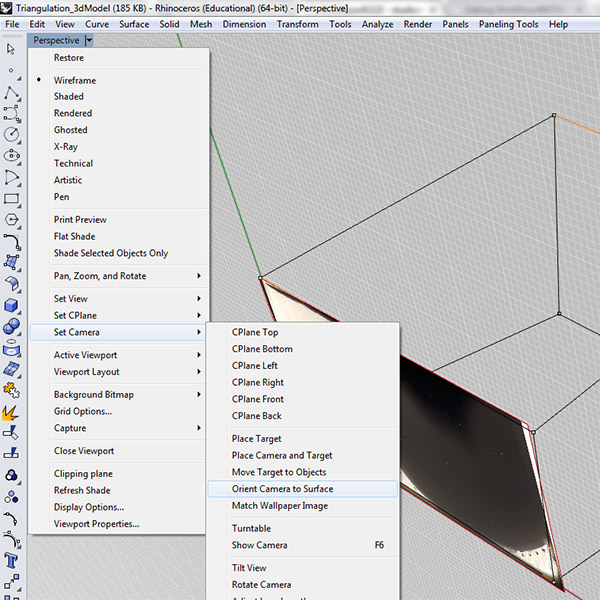Choose Orient Camera to Surface
The height and width of the screenshot is (600, 600).
click(x=302, y=489)
